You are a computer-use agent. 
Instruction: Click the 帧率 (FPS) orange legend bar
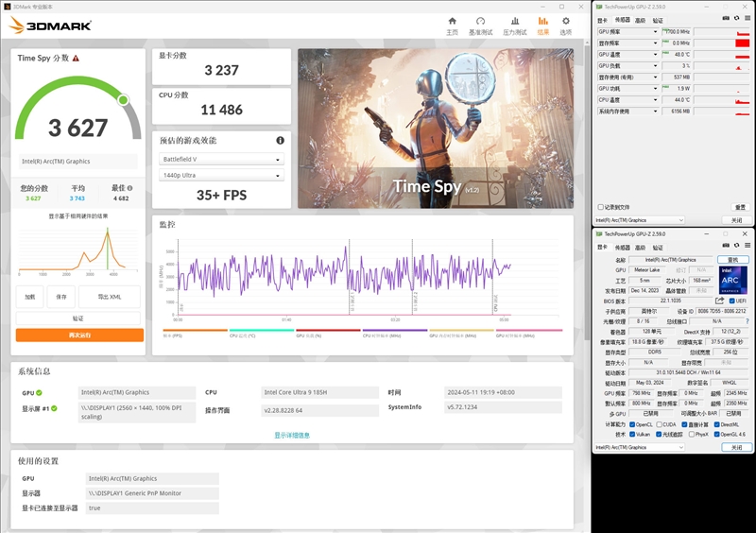pos(196,331)
